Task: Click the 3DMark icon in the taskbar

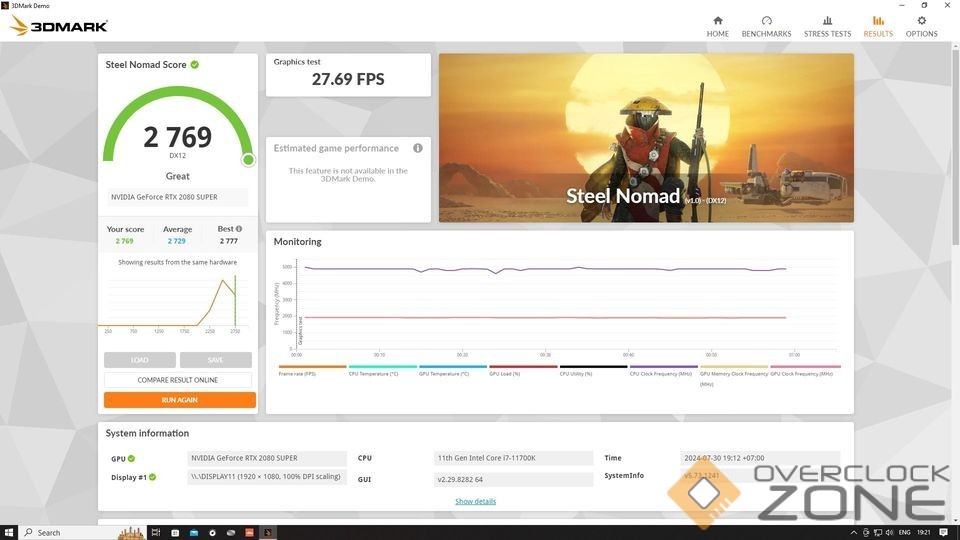Action: (x=268, y=533)
